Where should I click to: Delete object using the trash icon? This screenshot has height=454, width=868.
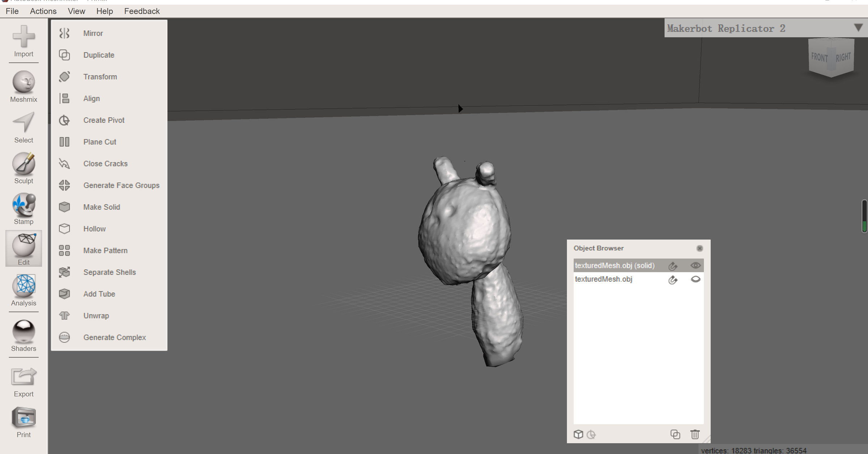[x=694, y=434]
